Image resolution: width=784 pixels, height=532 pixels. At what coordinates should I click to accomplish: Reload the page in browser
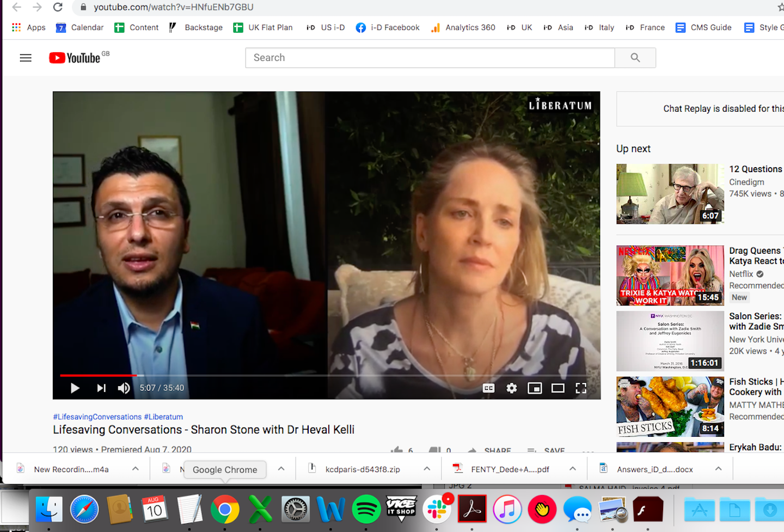click(58, 7)
